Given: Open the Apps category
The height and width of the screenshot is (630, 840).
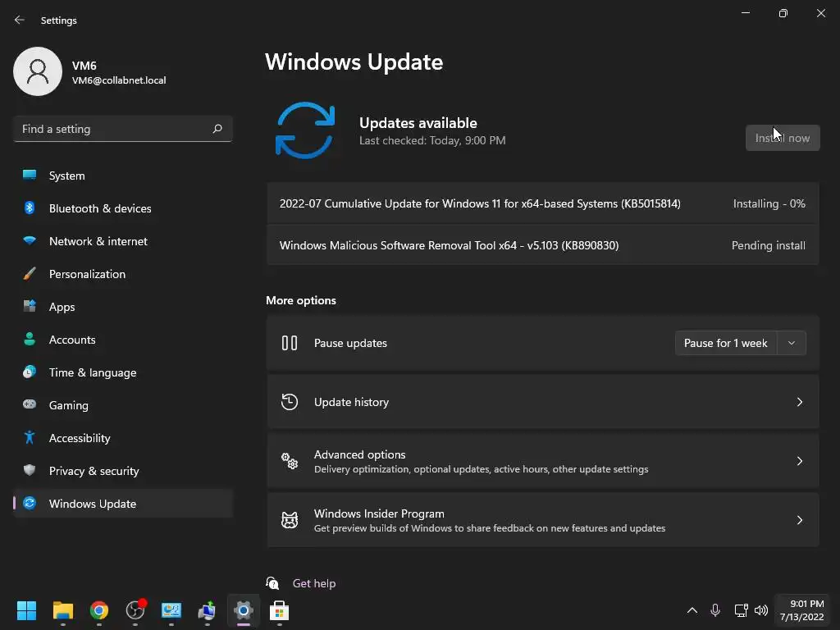Looking at the screenshot, I should (123, 307).
